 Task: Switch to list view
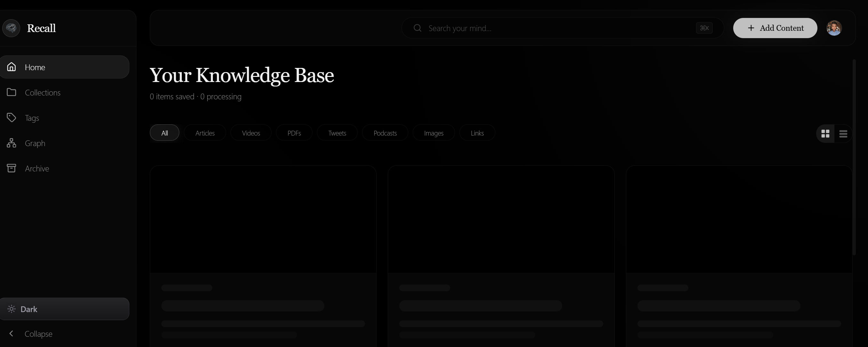[x=843, y=134]
